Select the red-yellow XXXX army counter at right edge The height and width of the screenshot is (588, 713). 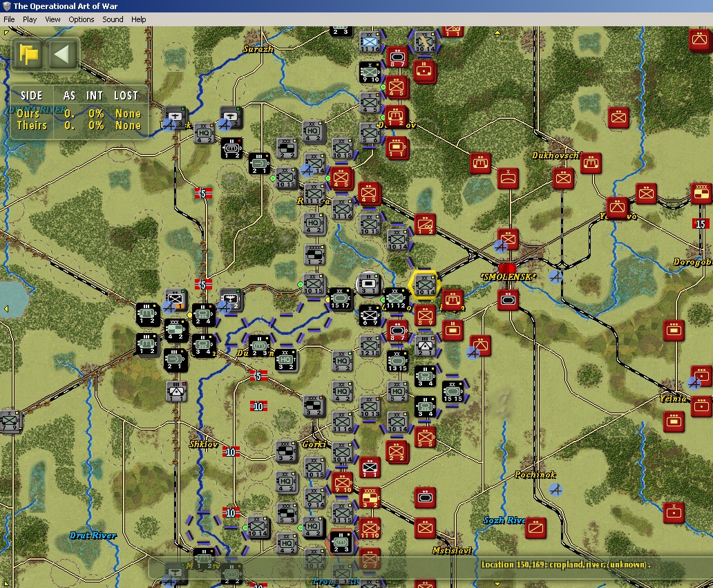point(702,193)
